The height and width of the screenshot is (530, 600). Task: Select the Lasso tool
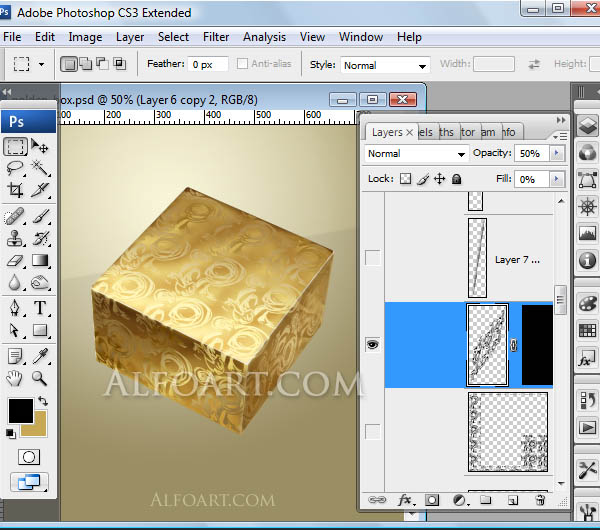[15, 168]
